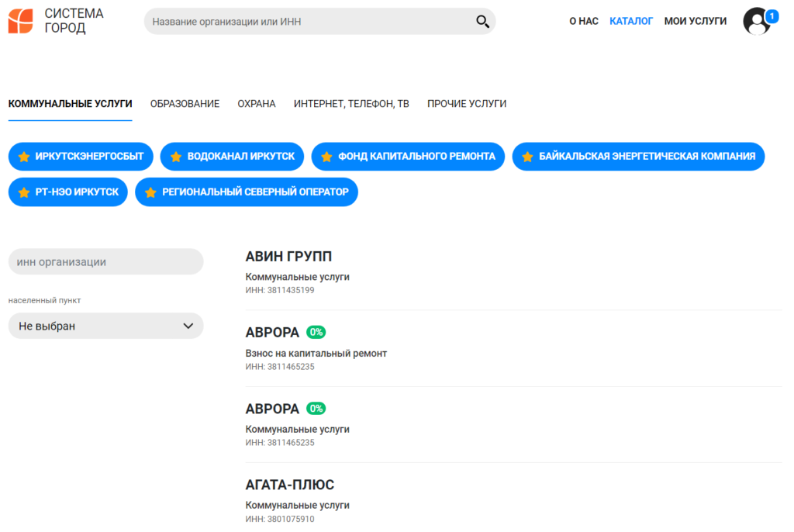This screenshot has width=794, height=532.
Task: Select Водоканал Иркутск quick button
Action: (232, 157)
